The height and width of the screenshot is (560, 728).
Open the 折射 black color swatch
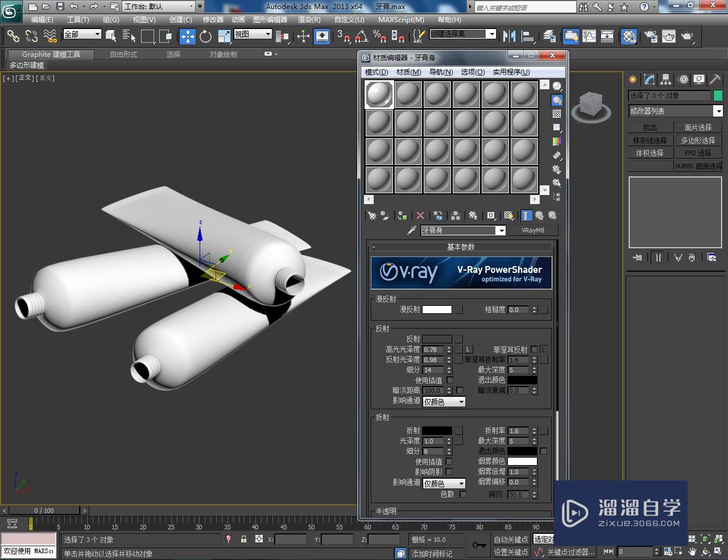click(437, 431)
